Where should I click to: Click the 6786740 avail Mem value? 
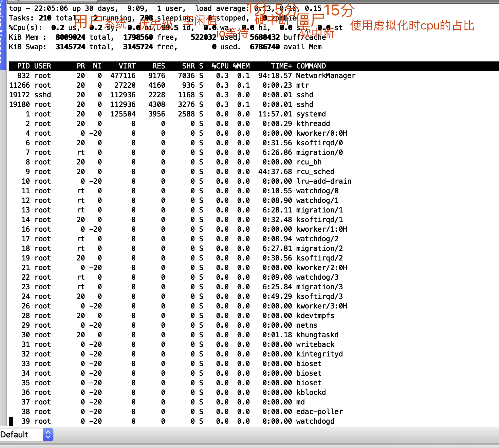[x=265, y=47]
